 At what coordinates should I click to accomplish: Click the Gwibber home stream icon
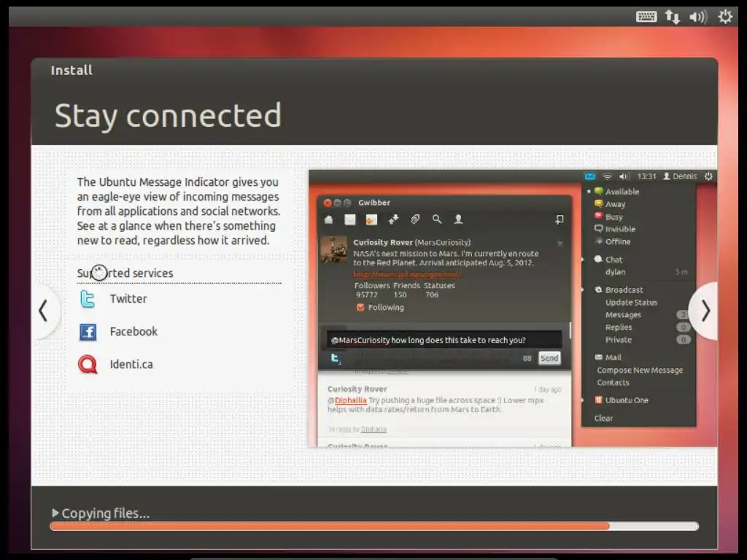click(x=328, y=219)
